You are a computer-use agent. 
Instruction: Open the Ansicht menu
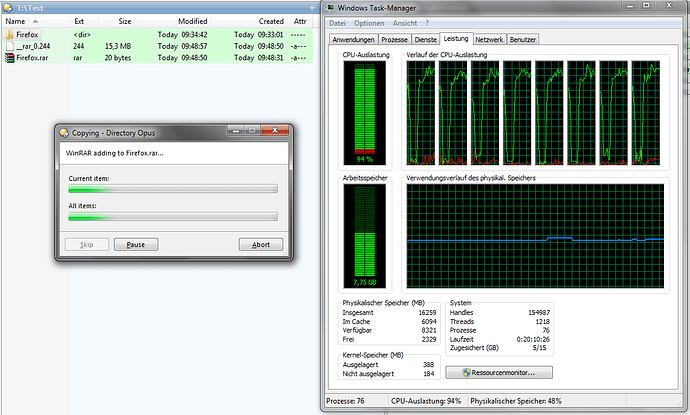[x=405, y=23]
